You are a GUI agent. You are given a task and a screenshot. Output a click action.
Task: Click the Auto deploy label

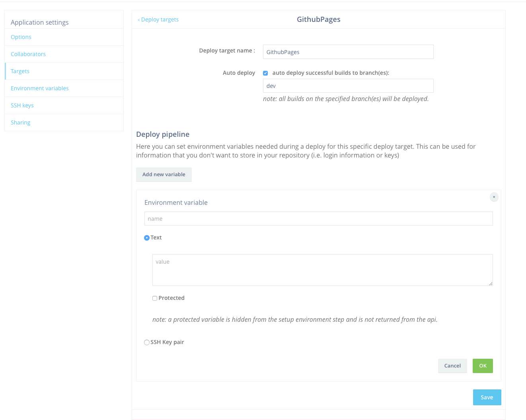(x=239, y=73)
